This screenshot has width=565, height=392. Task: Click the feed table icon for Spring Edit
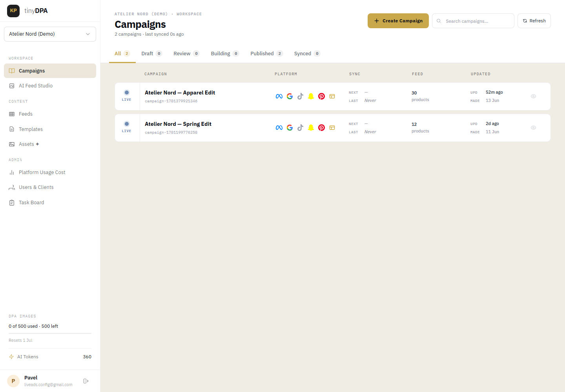332,128
